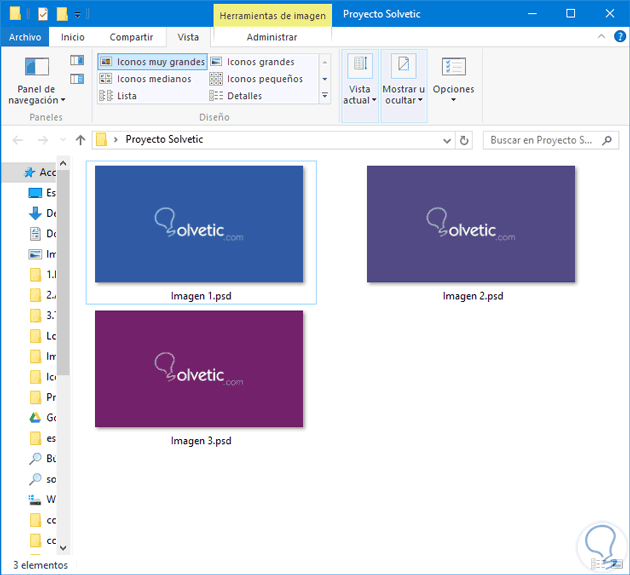Select the Imagen 3.psd thumbnail
Viewport: 630px width, 575px height.
tap(199, 369)
